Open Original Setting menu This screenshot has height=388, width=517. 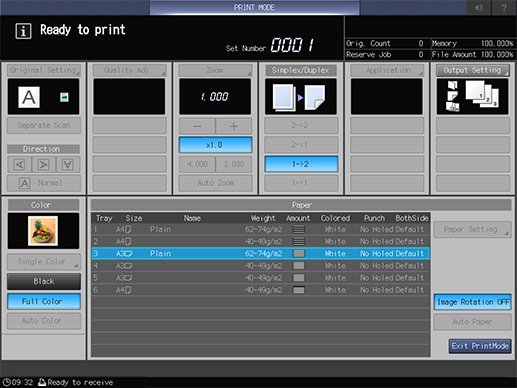(44, 70)
